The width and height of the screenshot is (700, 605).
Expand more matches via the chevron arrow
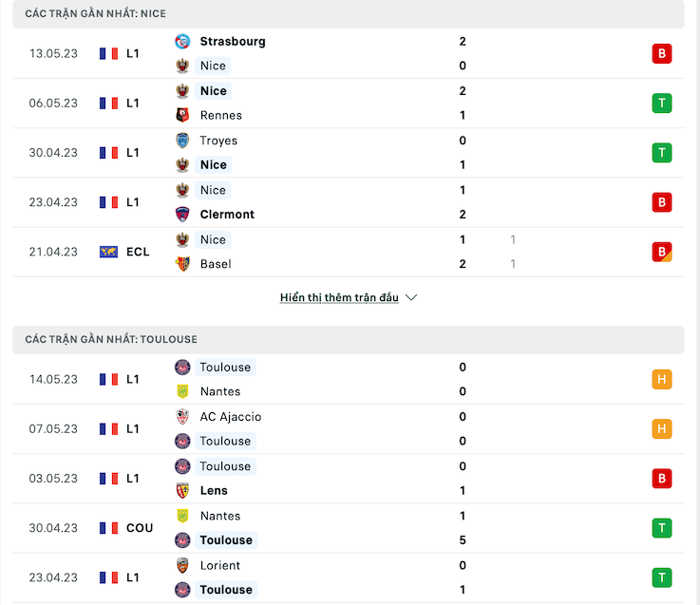tap(411, 297)
